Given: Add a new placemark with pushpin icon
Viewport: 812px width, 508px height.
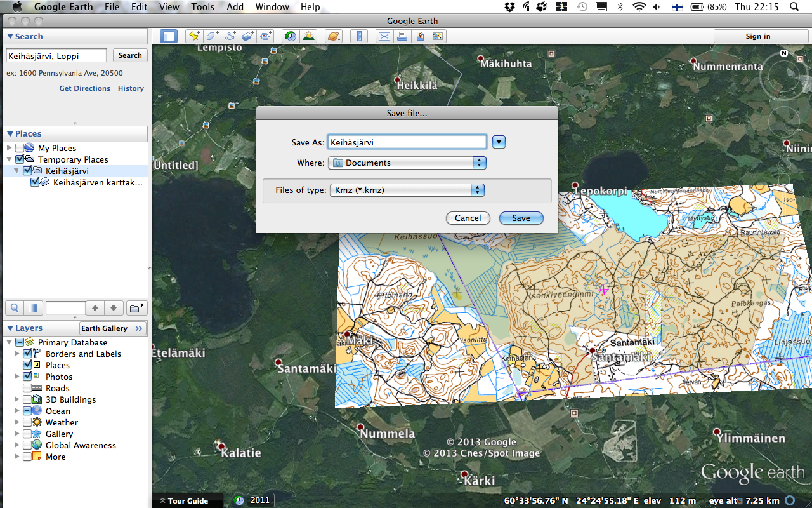Looking at the screenshot, I should [x=195, y=36].
